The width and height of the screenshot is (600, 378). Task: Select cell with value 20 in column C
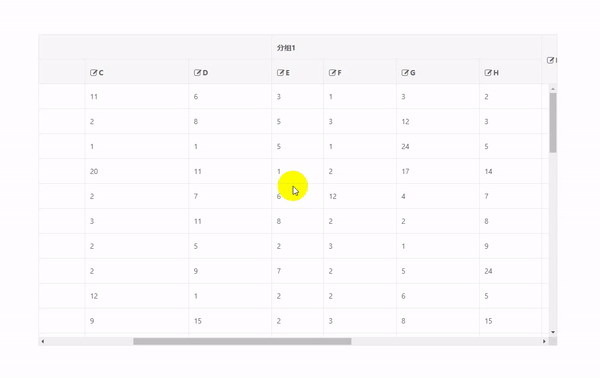(137, 171)
